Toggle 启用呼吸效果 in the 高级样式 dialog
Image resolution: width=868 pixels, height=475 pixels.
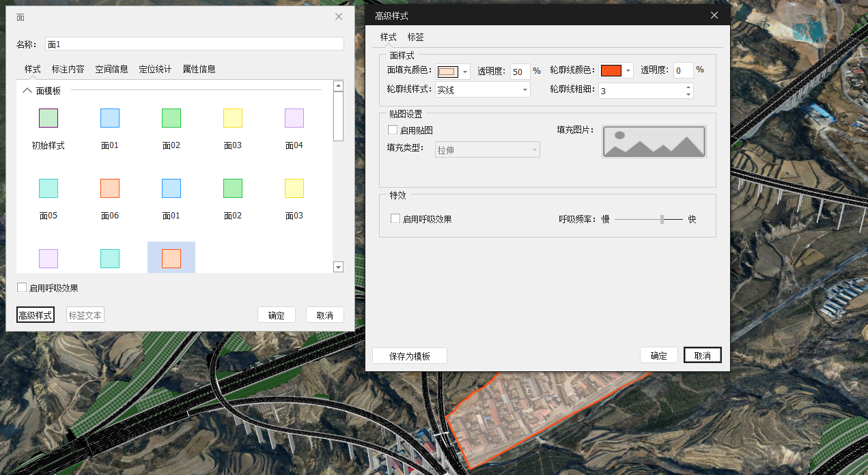click(x=395, y=219)
